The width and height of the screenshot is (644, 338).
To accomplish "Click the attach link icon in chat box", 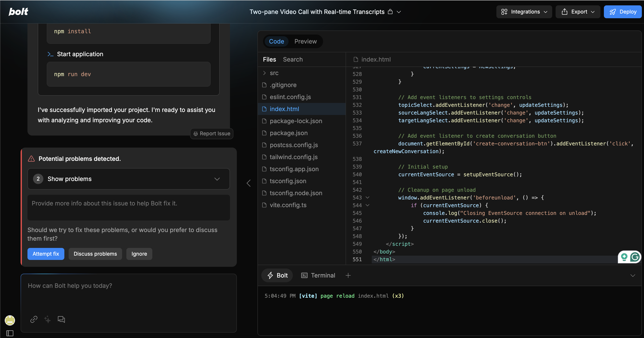I will pos(34,319).
